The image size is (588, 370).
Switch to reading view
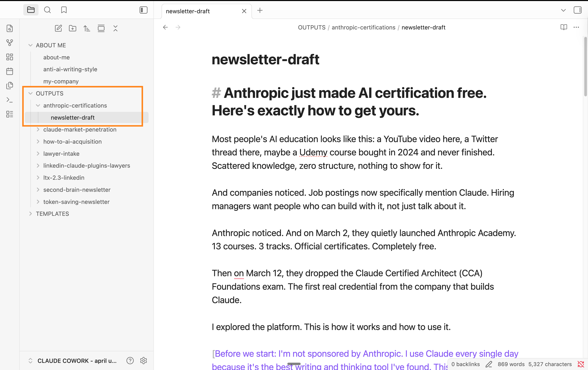[563, 27]
